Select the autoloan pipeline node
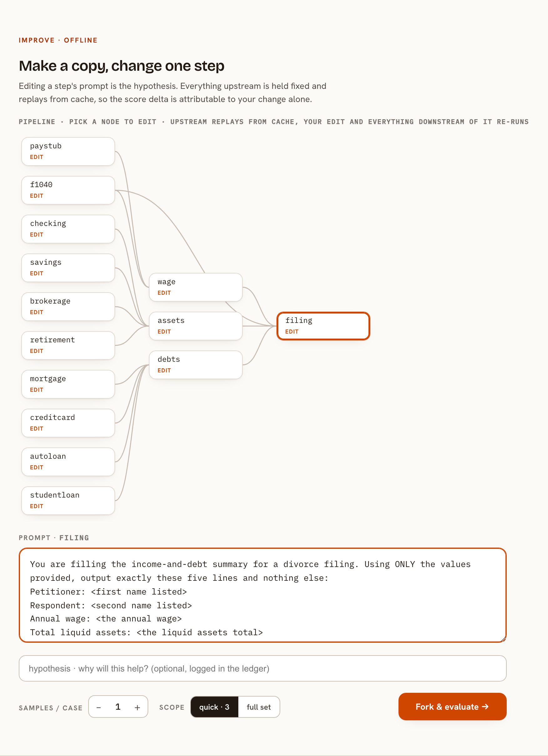Screen dimensions: 548x756 click(x=68, y=462)
